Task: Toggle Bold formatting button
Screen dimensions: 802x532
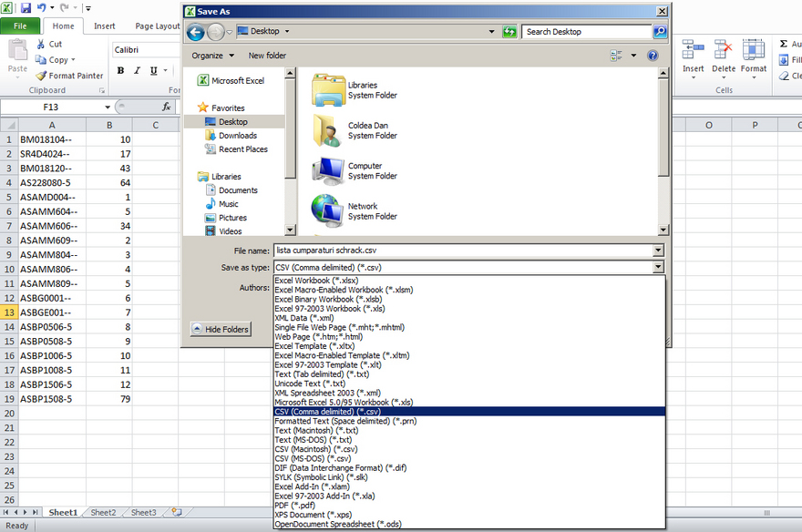Action: click(120, 70)
